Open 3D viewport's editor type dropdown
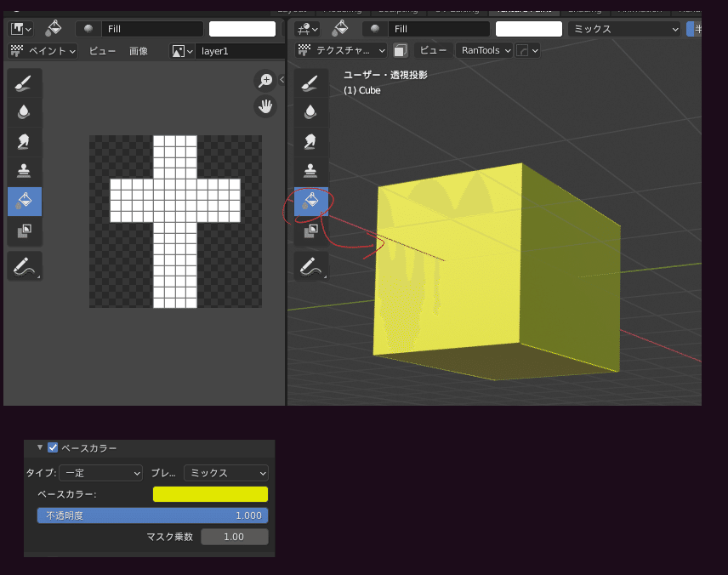The height and width of the screenshot is (575, 728). [307, 29]
